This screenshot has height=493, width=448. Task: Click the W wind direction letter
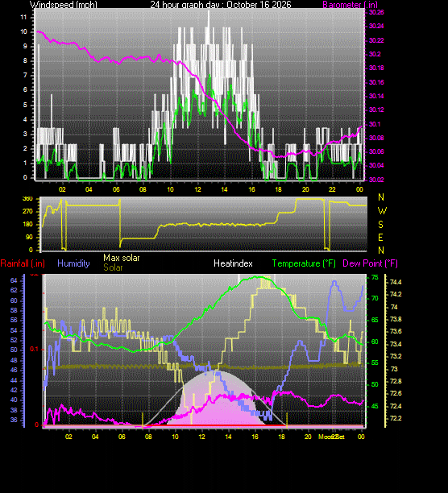(382, 211)
